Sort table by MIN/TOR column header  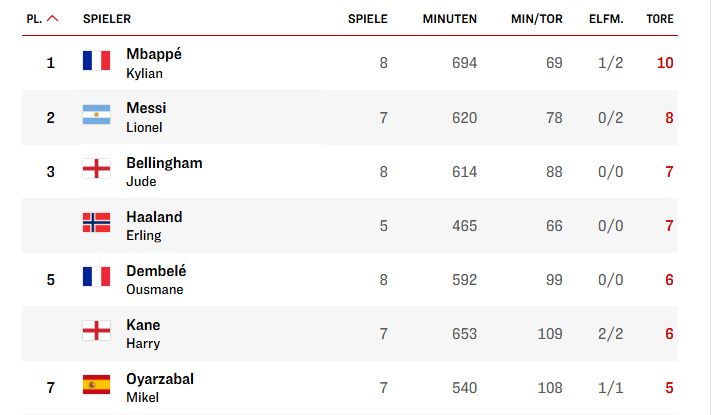[x=537, y=19]
